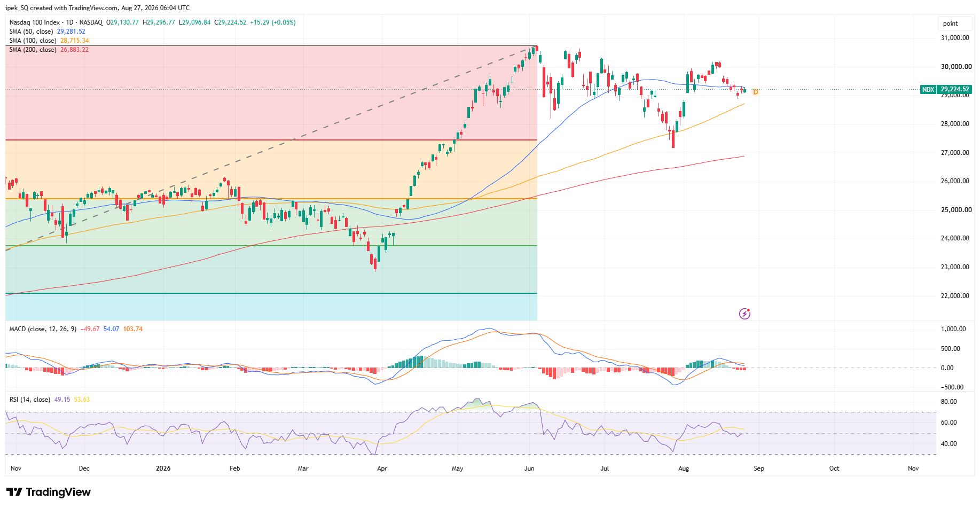Click the open price "O29,130.77"
The width and height of the screenshot is (980, 508).
[122, 22]
